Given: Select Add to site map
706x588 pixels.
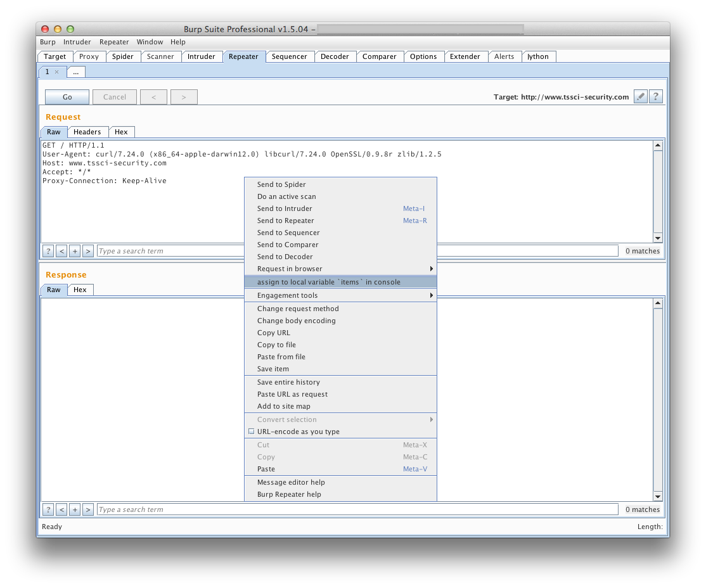Looking at the screenshot, I should click(x=340, y=406).
